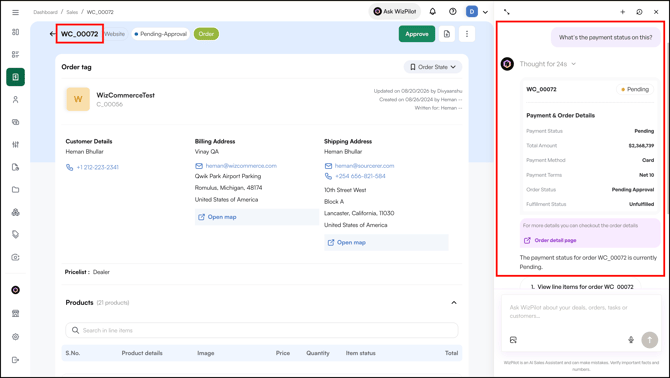Open the Order State dropdown
670x378 pixels.
[x=432, y=67]
